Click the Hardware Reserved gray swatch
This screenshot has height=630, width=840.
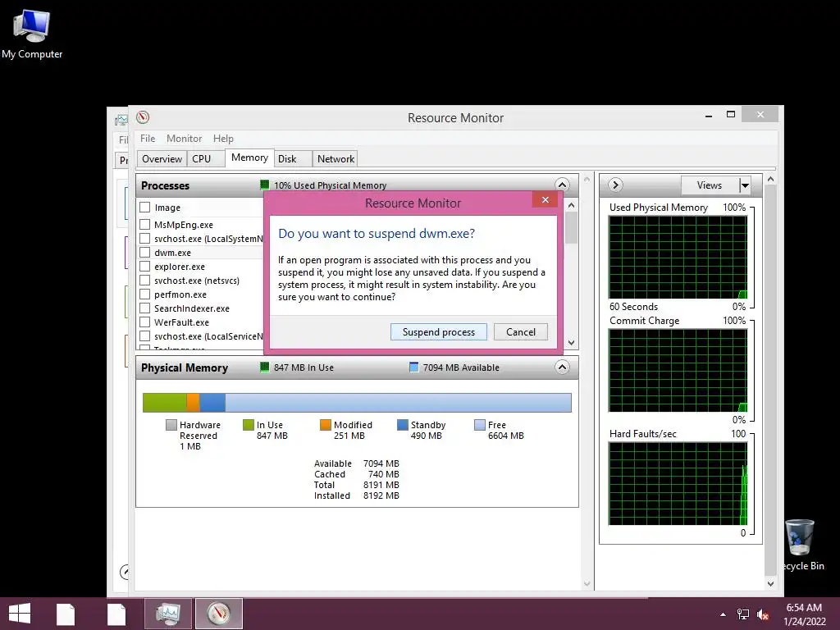click(171, 425)
